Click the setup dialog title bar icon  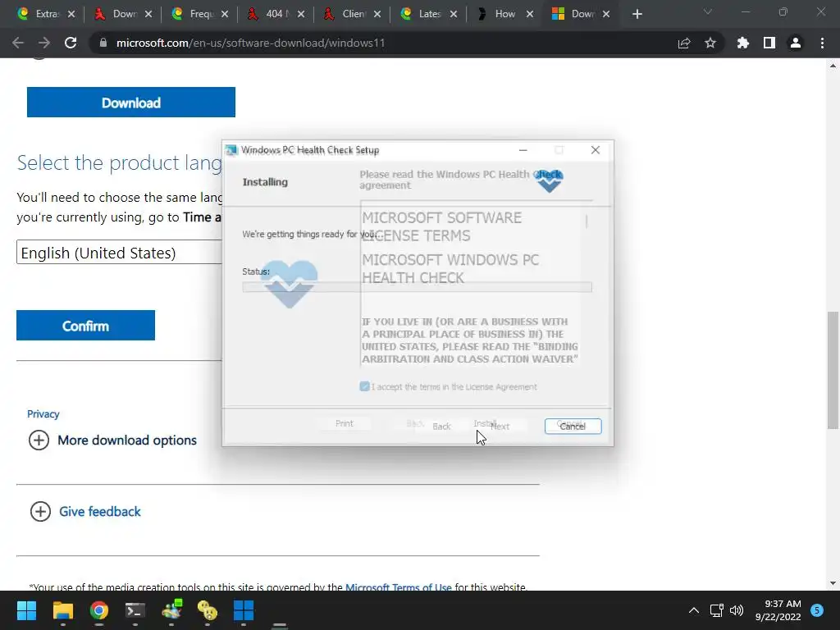231,150
